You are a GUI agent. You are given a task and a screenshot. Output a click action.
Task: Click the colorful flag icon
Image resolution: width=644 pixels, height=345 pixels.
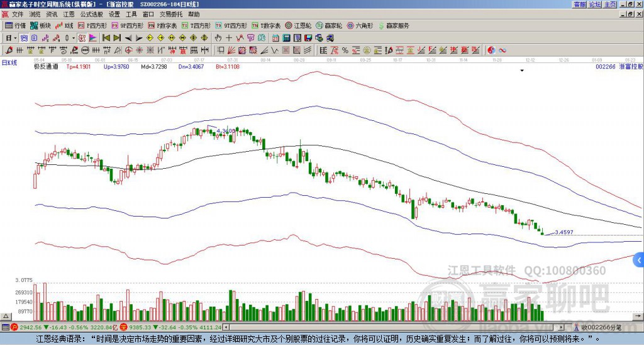tap(93, 38)
